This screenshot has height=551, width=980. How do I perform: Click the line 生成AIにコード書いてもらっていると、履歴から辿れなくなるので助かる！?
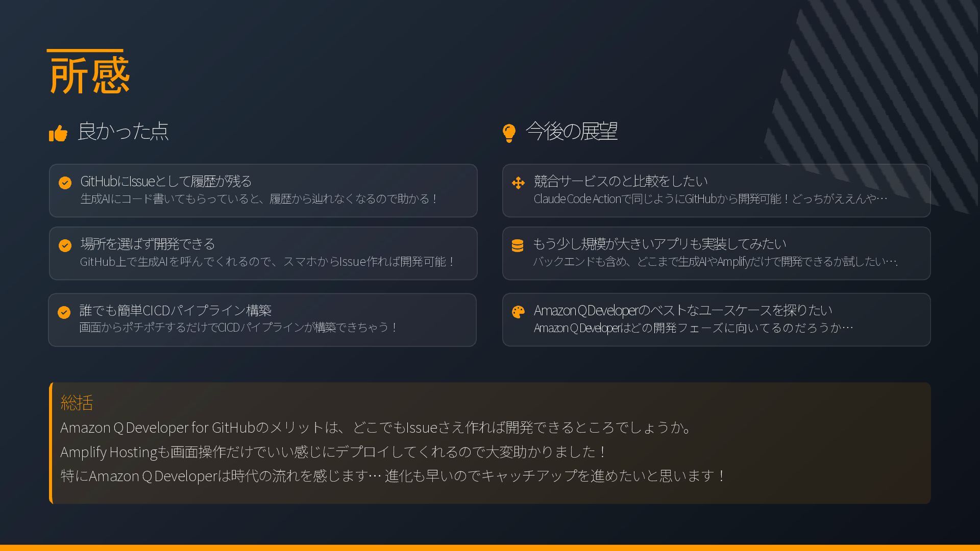point(259,198)
